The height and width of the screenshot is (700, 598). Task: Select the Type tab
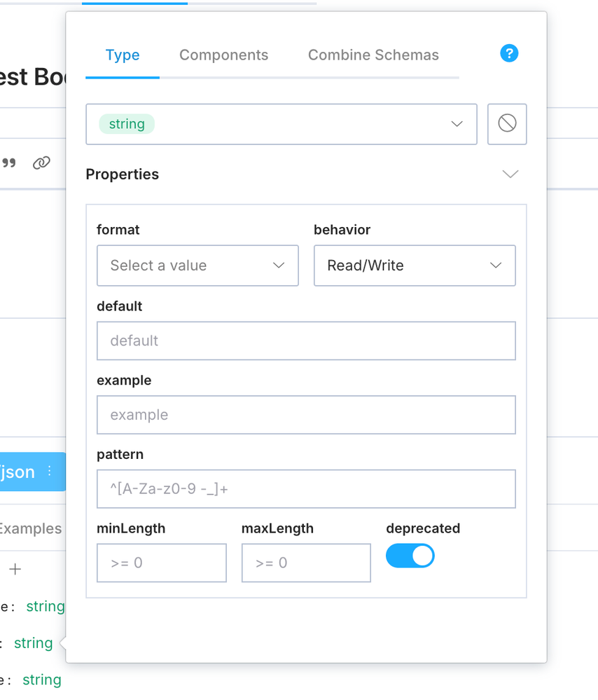123,55
